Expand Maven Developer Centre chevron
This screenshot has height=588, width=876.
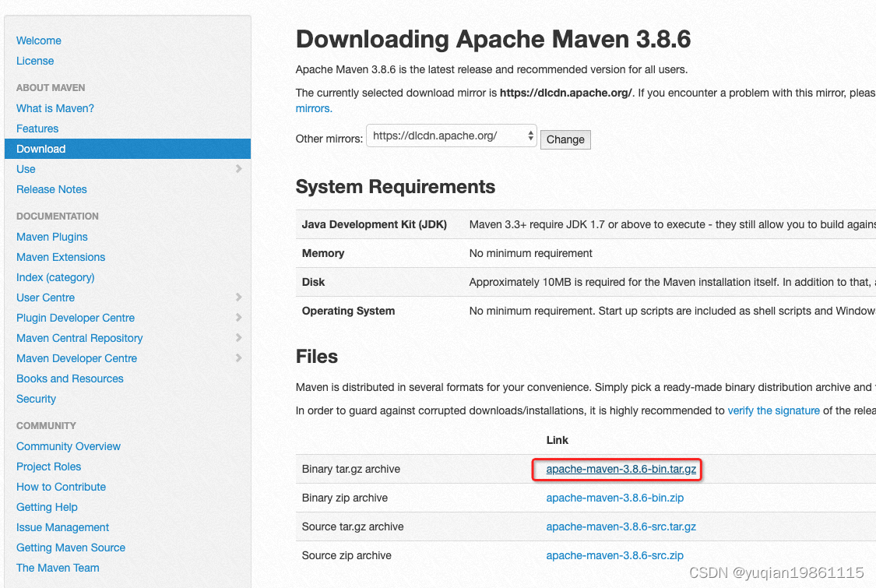tap(238, 357)
